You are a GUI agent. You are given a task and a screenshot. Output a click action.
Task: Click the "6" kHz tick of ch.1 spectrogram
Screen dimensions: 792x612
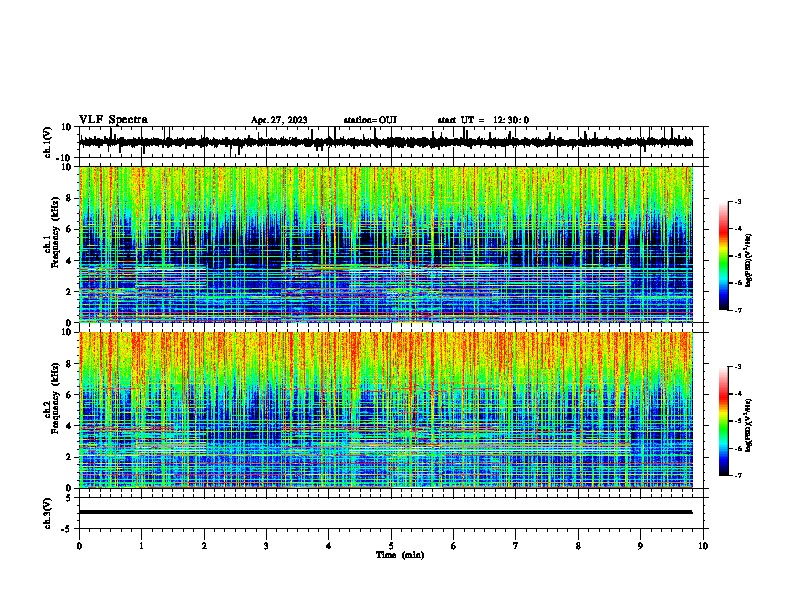(69, 229)
